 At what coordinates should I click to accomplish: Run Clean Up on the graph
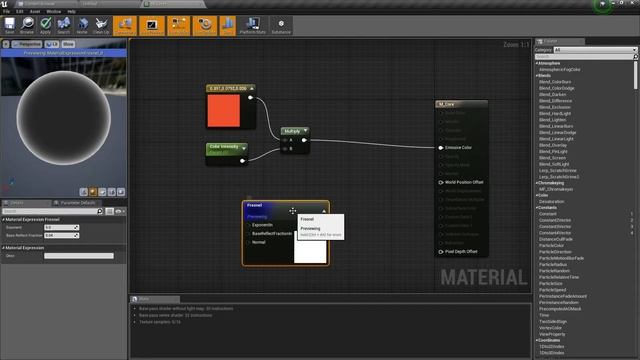[101, 26]
